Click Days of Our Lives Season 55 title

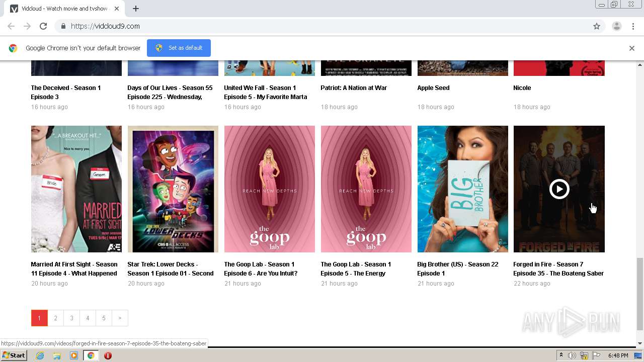170,92
